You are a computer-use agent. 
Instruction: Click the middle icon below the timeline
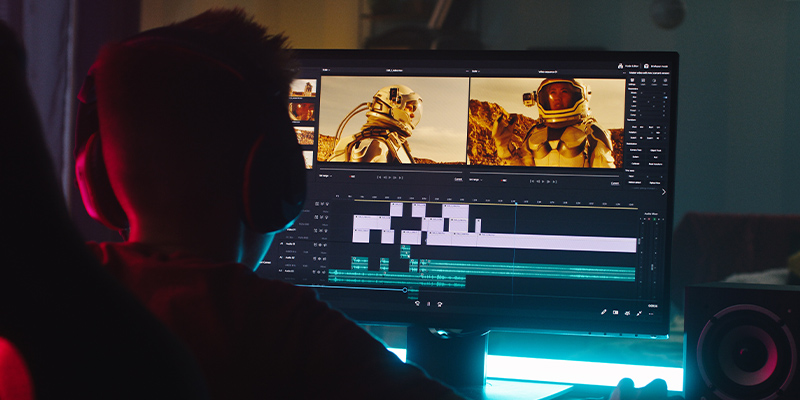(x=429, y=304)
